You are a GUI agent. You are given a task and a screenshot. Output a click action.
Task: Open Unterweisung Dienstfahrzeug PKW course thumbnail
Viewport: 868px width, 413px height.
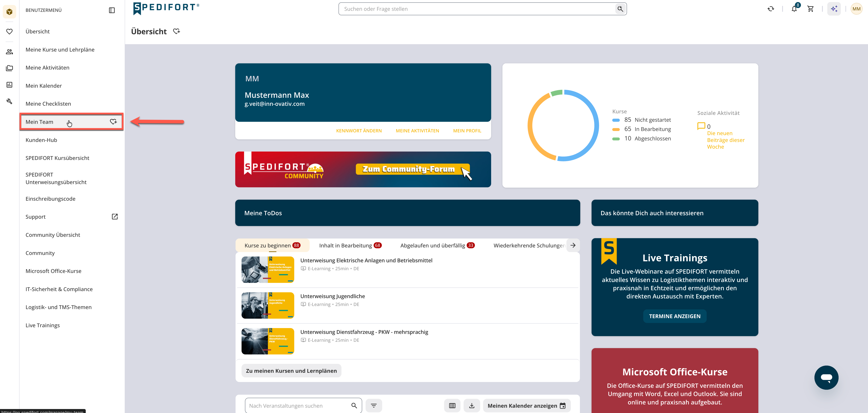click(268, 341)
